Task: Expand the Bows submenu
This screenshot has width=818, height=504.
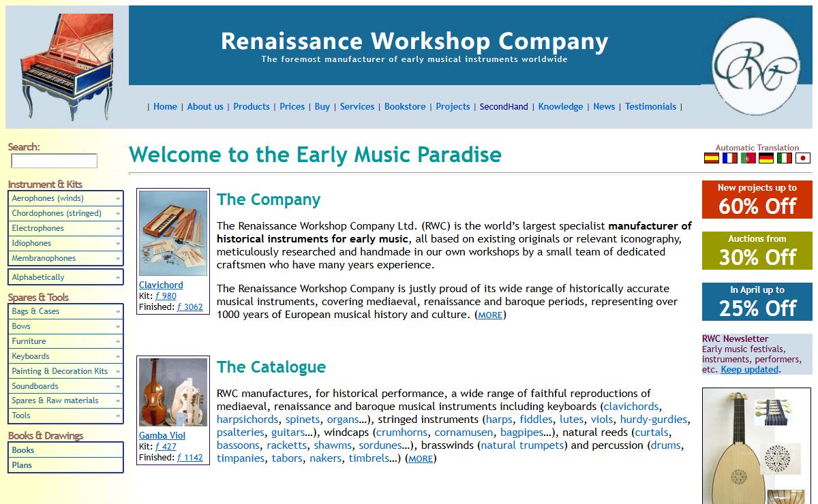Action: click(65, 326)
